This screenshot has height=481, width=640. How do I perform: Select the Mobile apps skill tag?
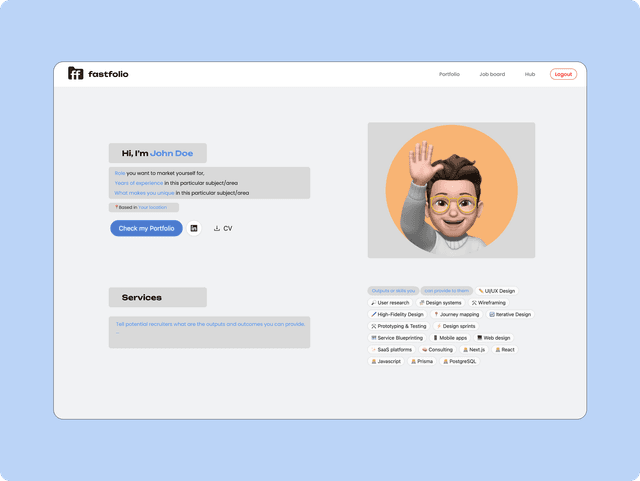pos(450,338)
